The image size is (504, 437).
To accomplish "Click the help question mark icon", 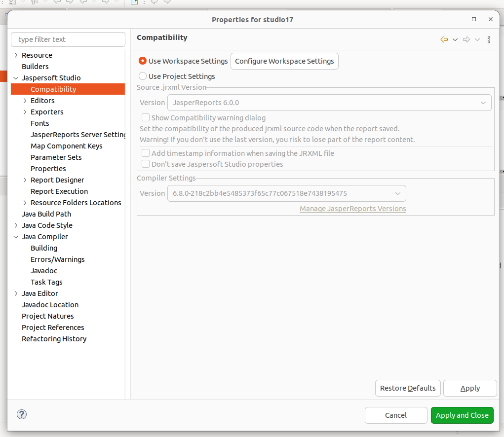I will (x=22, y=414).
